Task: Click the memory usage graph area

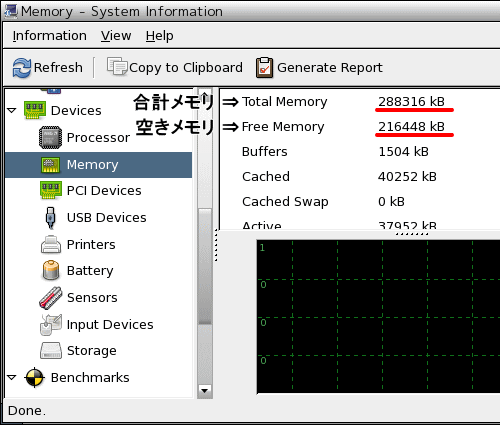Action: click(x=378, y=317)
